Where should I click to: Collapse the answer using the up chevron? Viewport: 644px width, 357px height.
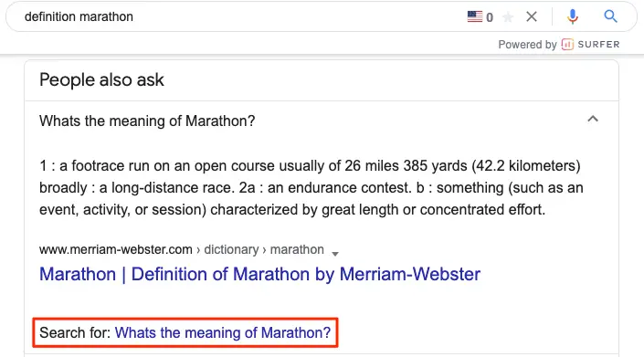pos(593,119)
